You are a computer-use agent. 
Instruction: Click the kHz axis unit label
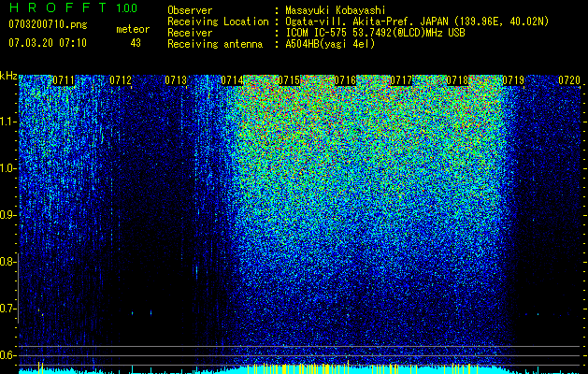tap(8, 76)
